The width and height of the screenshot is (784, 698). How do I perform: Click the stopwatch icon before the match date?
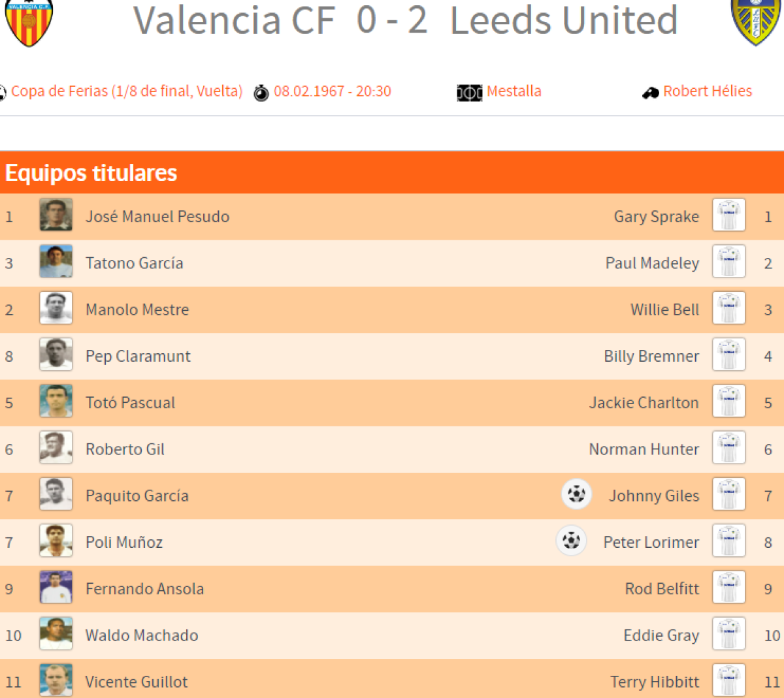pos(261,93)
